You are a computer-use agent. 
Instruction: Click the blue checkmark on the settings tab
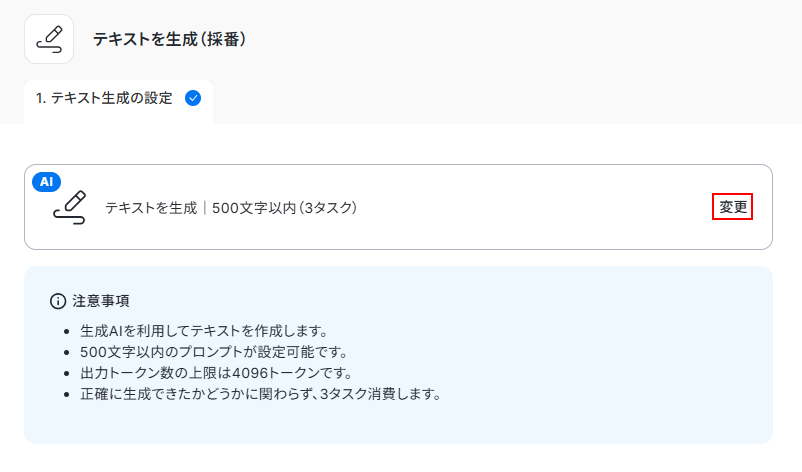pos(194,98)
